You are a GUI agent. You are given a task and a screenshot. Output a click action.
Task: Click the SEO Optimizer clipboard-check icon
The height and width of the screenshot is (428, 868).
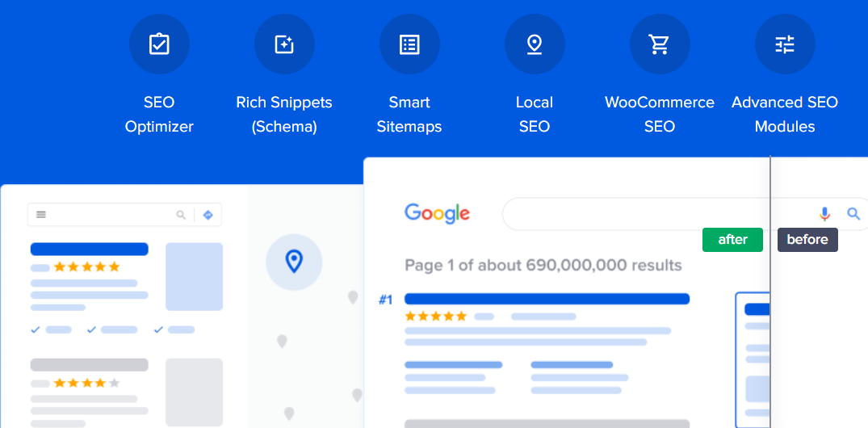(159, 44)
